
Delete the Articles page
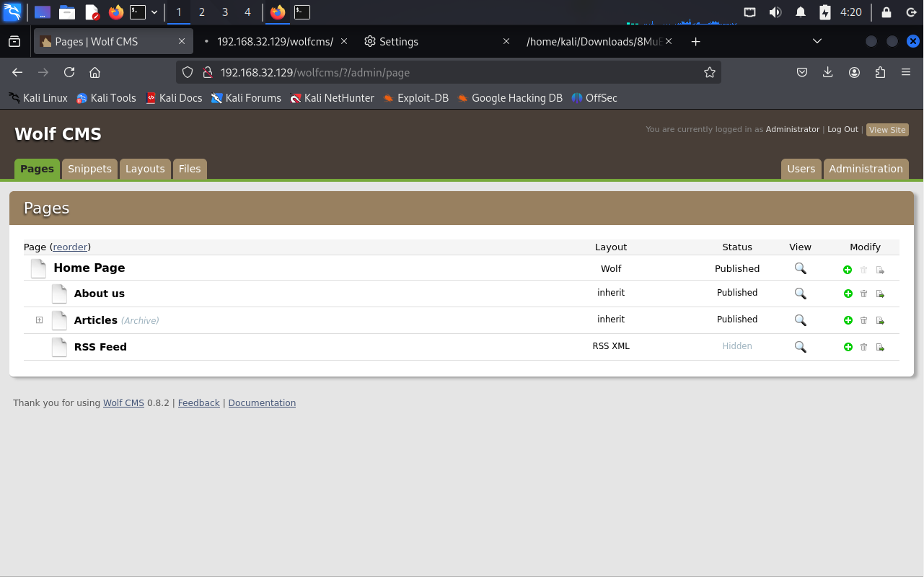coord(863,320)
